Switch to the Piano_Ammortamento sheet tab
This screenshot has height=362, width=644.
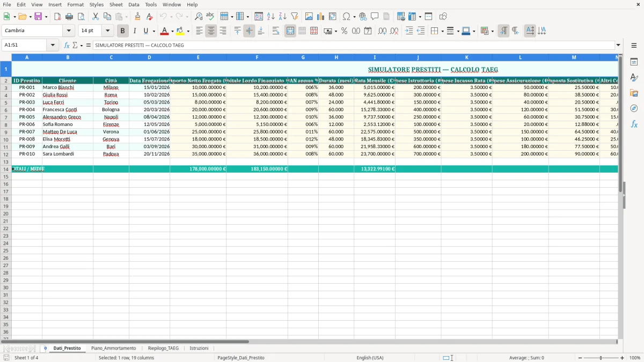pyautogui.click(x=113, y=349)
